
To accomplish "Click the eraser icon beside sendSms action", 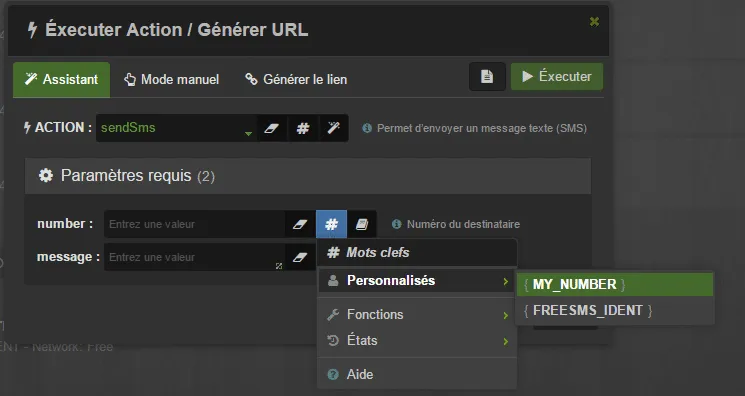I will coord(272,128).
